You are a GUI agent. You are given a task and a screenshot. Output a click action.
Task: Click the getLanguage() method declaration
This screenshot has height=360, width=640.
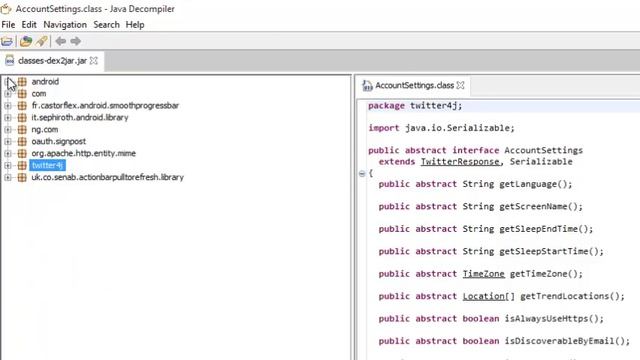(476, 184)
